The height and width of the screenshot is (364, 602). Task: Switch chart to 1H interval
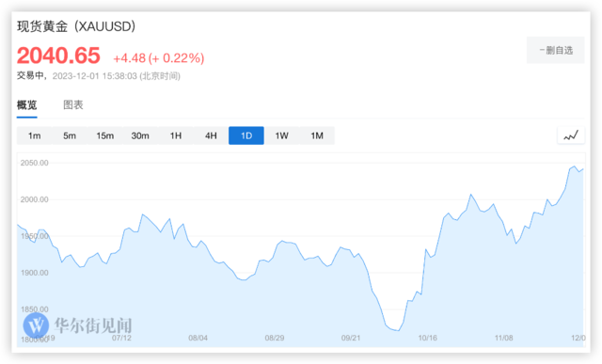point(176,135)
